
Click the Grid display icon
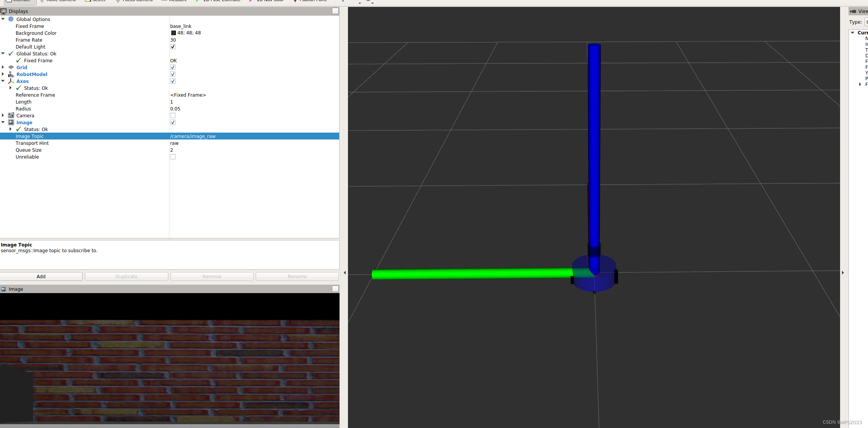(x=11, y=67)
